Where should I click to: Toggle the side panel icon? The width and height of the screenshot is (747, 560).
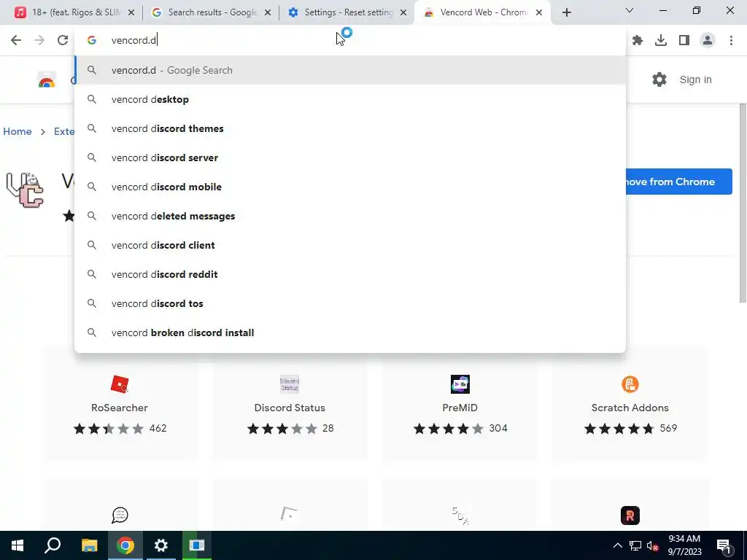[x=684, y=41]
